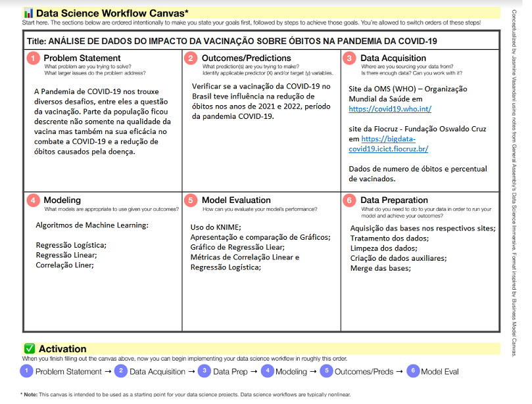Click purple circle 6 before Model Eval step
Image resolution: width=532 pixels, height=404 pixels.
coord(412,371)
